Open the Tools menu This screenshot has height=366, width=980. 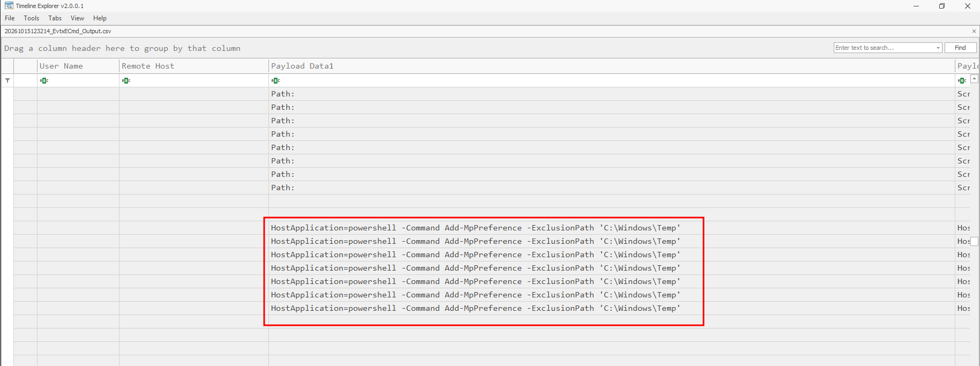[31, 18]
